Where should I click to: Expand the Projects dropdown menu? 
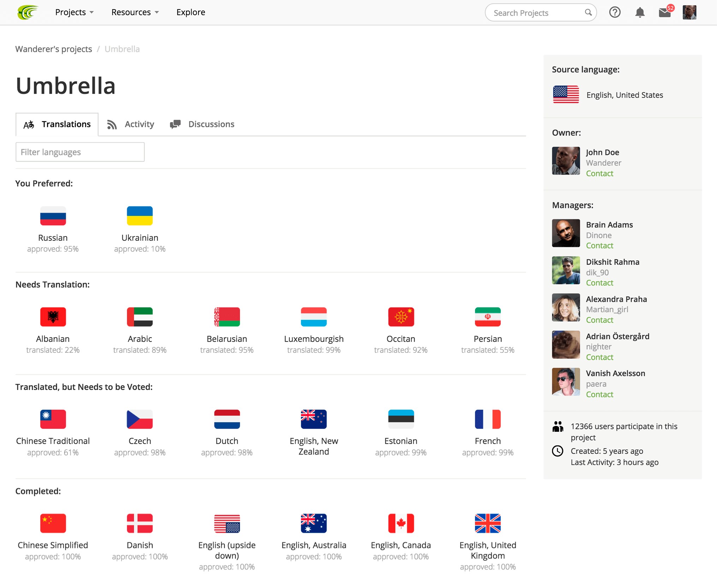point(74,12)
